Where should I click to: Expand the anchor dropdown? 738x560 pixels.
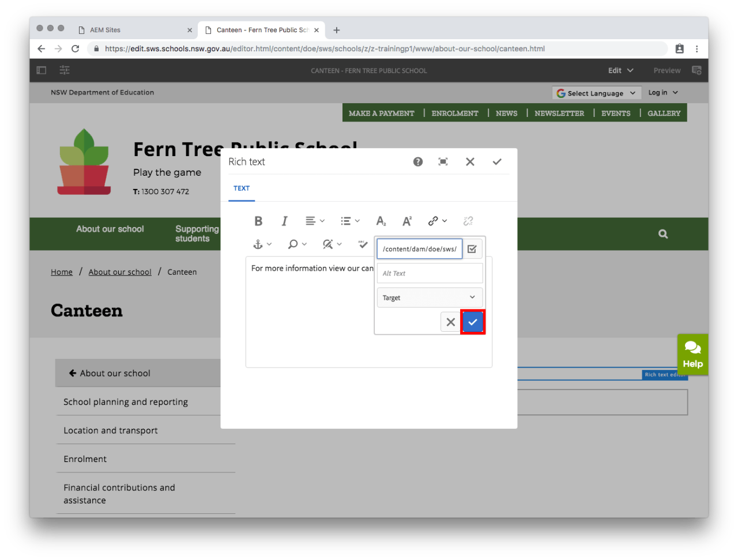click(262, 244)
